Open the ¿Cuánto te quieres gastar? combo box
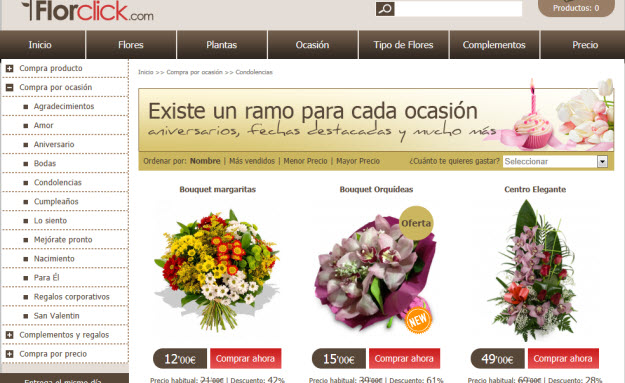 [x=555, y=161]
